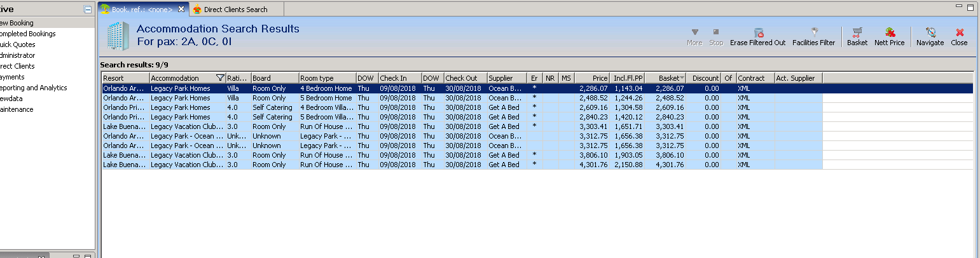Collapse the left navigation panel
Screen dimensions: 980x258
pos(87,10)
